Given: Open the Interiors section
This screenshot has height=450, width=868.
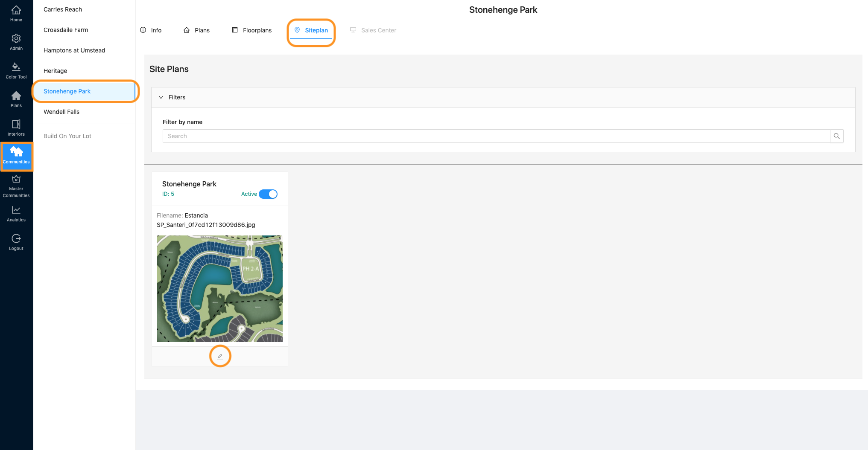Looking at the screenshot, I should [x=16, y=126].
